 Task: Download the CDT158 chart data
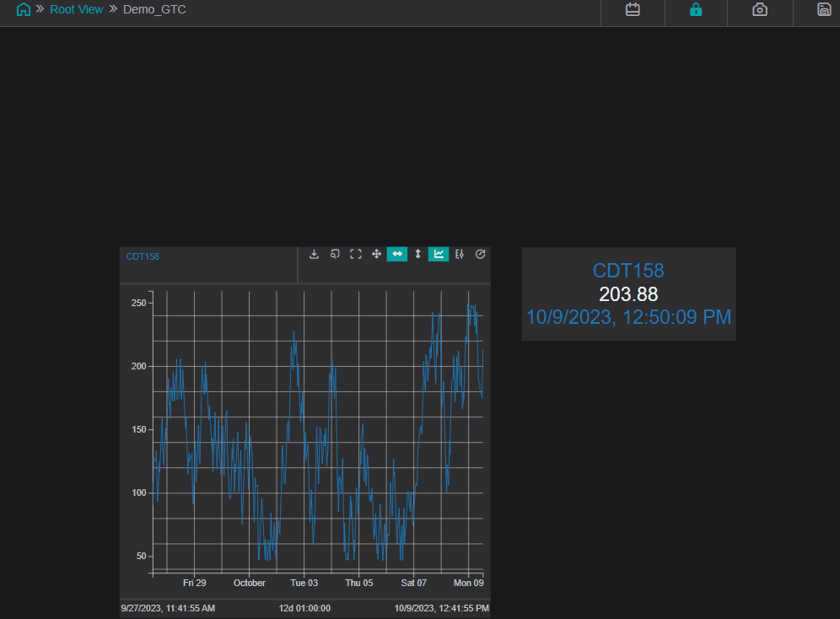314,255
